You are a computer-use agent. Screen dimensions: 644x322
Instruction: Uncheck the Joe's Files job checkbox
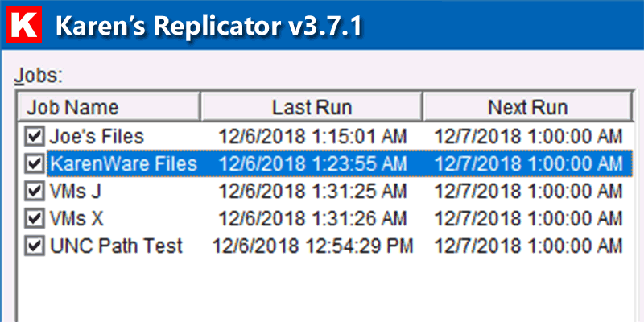tap(35, 136)
